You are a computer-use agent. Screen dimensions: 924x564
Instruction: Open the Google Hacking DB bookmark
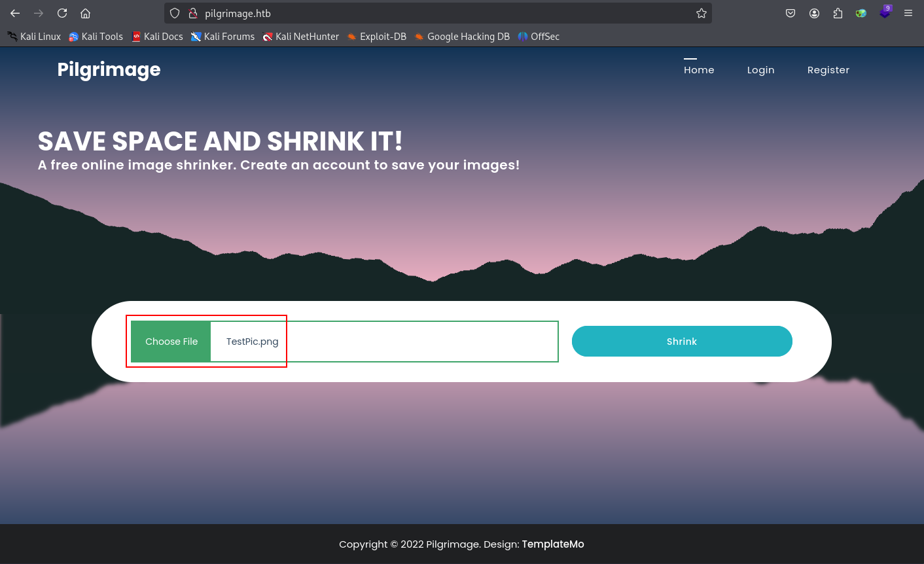[x=462, y=37]
